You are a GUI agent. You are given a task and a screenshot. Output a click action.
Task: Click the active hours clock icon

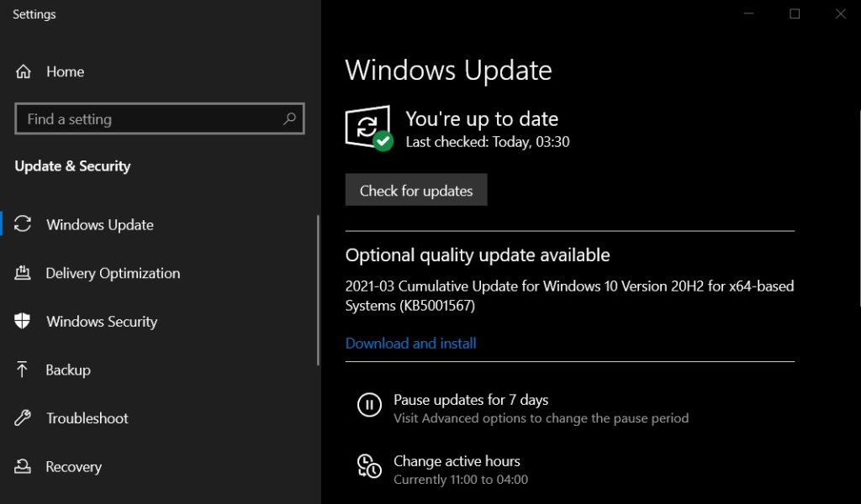(x=369, y=466)
